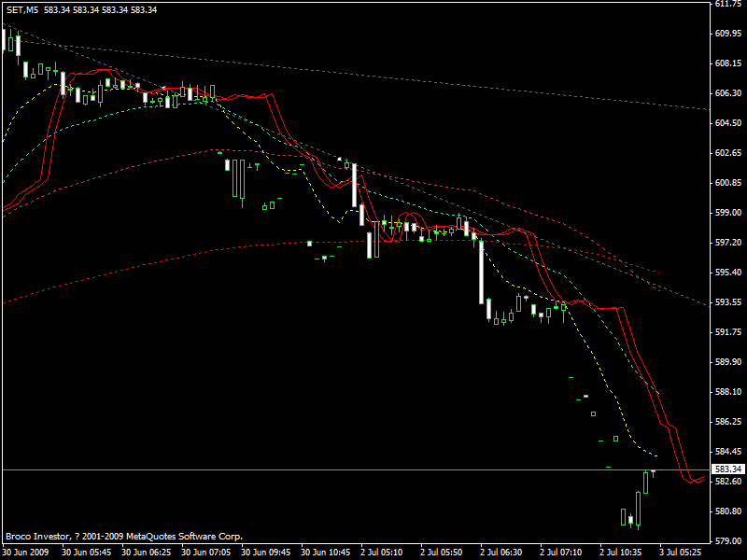The image size is (747, 560).
Task: Click price level 579.00 on the scale
Action: click(728, 541)
